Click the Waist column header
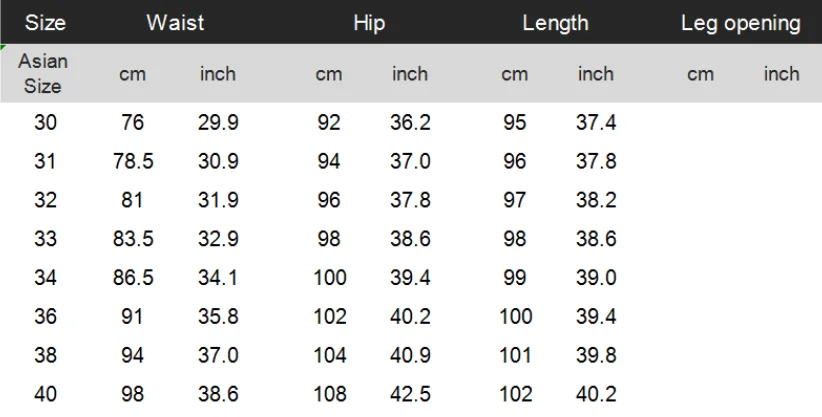This screenshot has width=822, height=417. click(x=175, y=23)
